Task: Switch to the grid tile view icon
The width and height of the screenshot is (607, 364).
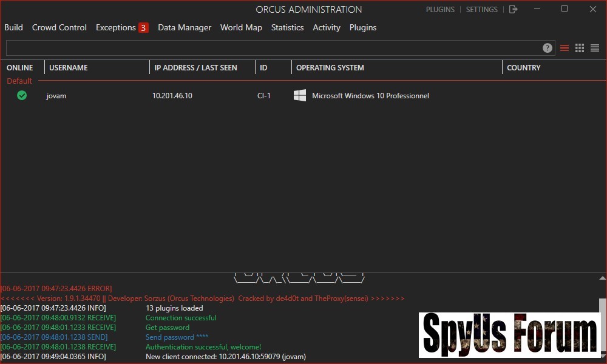Action: tap(580, 48)
